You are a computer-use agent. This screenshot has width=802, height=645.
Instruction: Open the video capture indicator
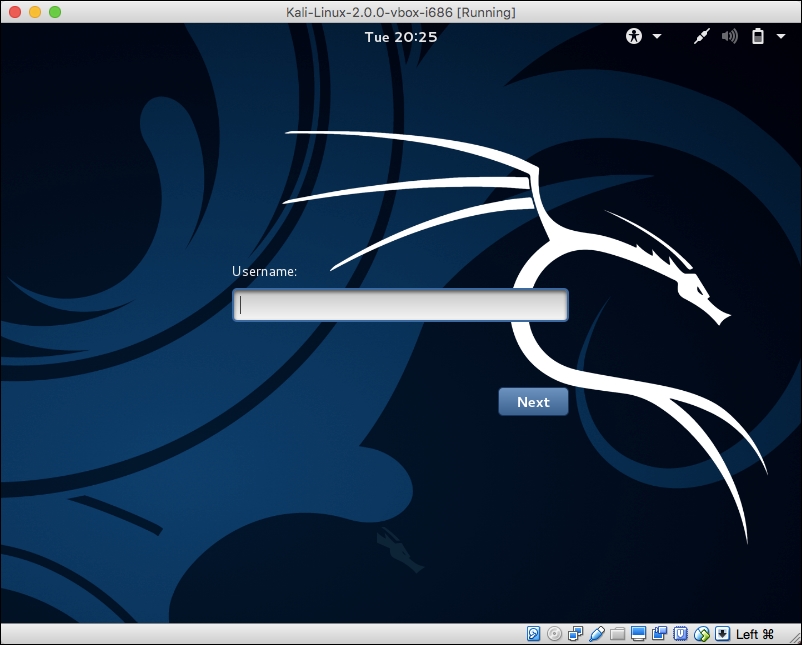pyautogui.click(x=659, y=634)
